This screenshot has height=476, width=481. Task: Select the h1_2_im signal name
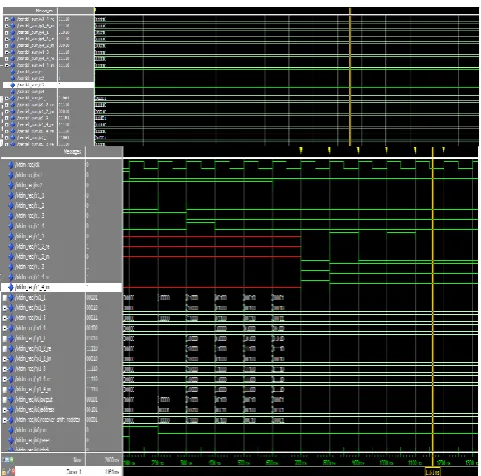[32, 257]
